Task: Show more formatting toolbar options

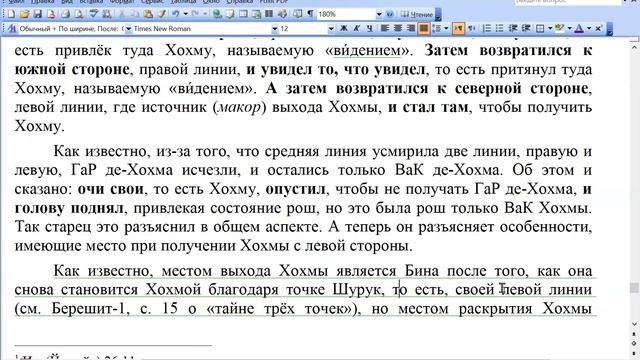Action: pos(610,29)
